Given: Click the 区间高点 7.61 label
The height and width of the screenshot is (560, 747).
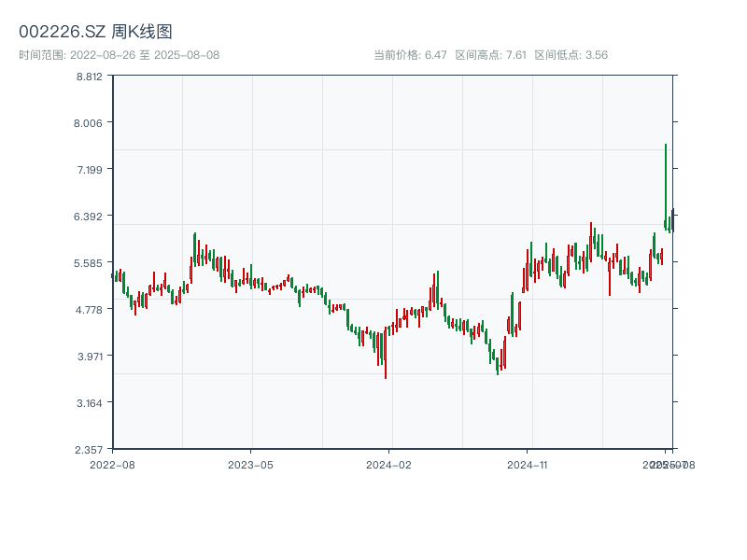Looking at the screenshot, I should [x=490, y=55].
